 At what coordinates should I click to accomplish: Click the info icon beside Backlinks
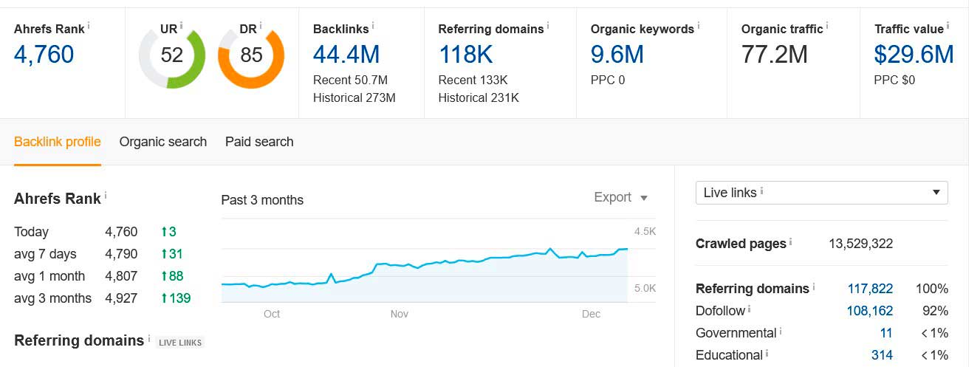pyautogui.click(x=373, y=26)
